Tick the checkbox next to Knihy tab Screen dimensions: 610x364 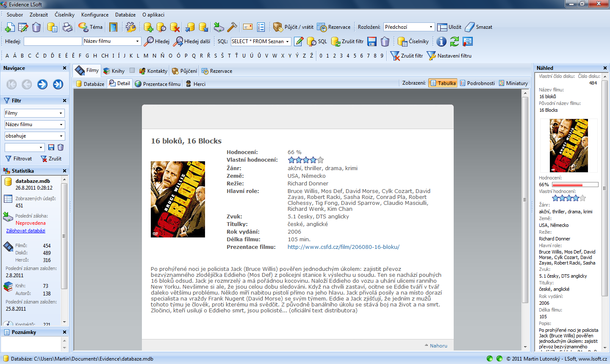132,71
